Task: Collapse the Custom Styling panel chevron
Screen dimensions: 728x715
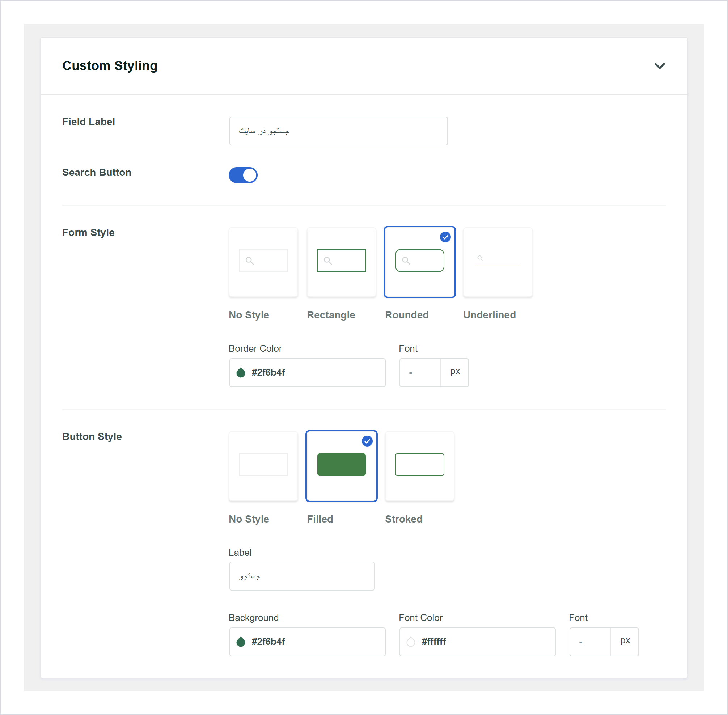Action: 659,66
